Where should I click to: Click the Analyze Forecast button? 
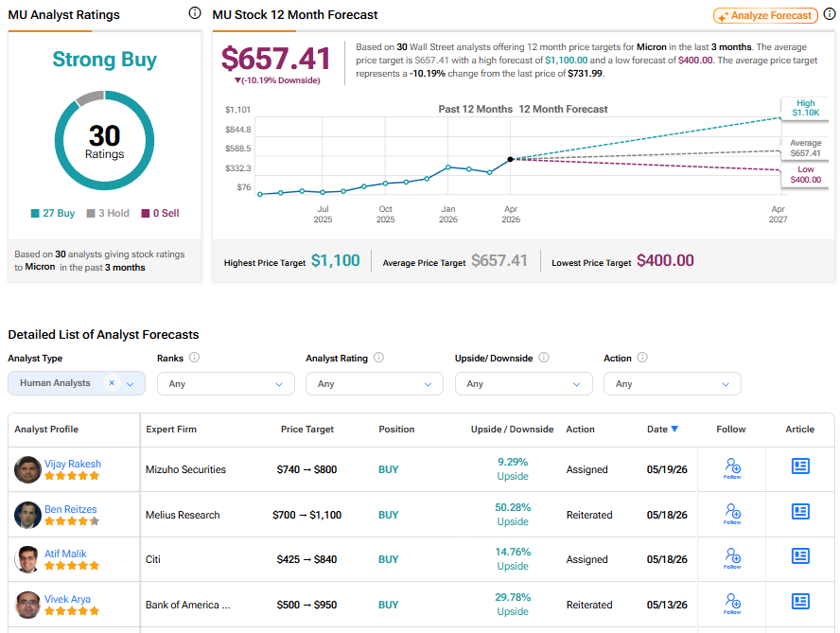coord(765,15)
